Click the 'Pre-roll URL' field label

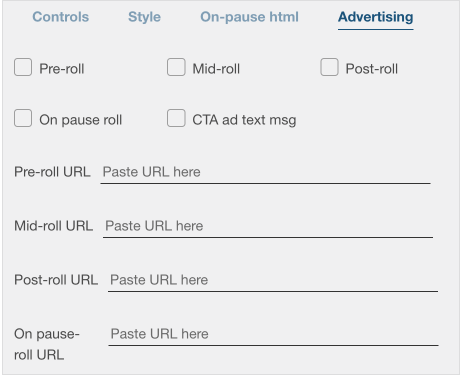pos(52,172)
